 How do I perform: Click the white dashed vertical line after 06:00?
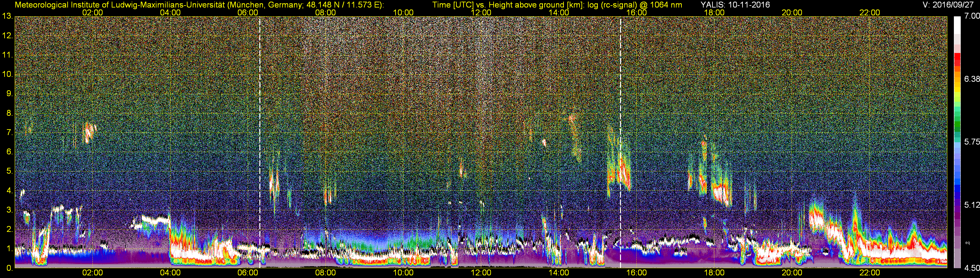(x=260, y=142)
